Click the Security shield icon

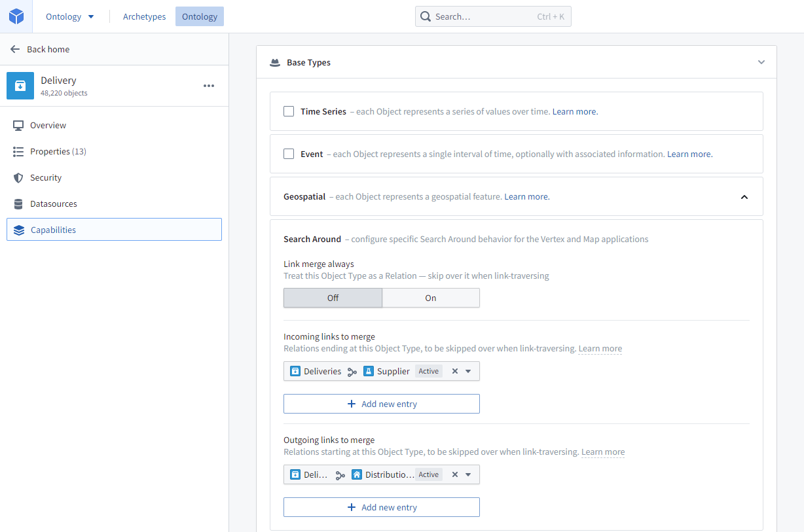(x=18, y=177)
